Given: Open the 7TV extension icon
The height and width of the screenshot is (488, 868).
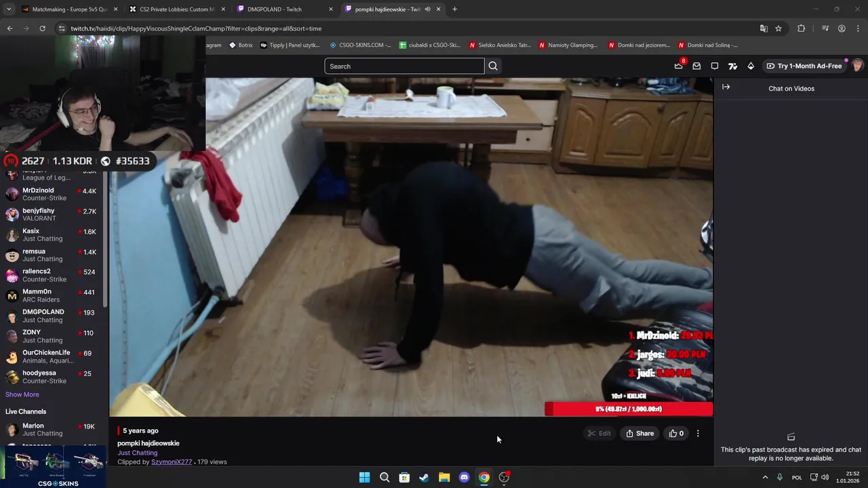Looking at the screenshot, I should [x=732, y=66].
